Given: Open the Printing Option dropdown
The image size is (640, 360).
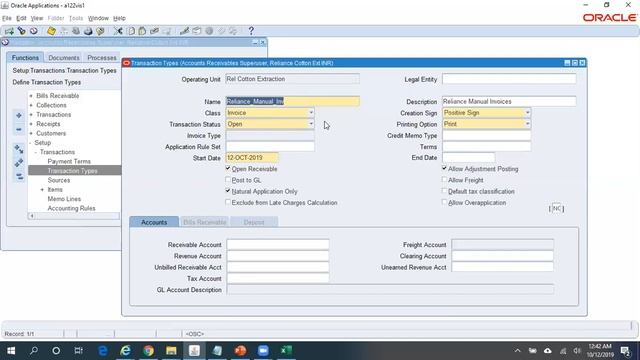Looking at the screenshot, I should (x=527, y=124).
